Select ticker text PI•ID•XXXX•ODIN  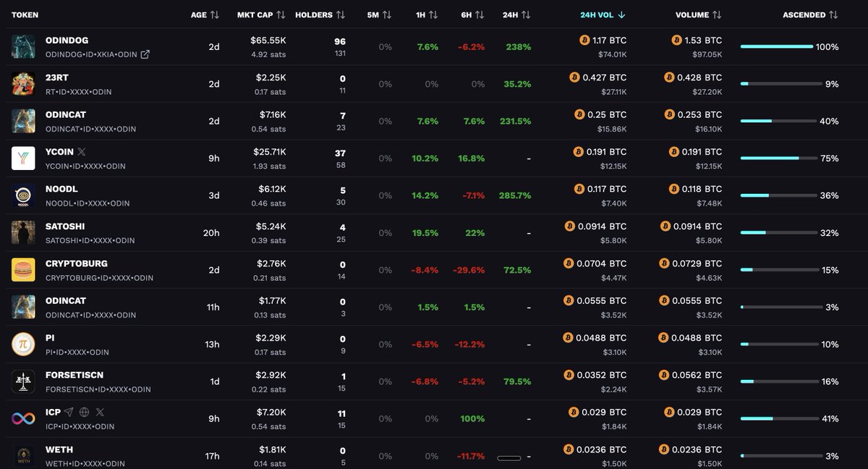(77, 352)
